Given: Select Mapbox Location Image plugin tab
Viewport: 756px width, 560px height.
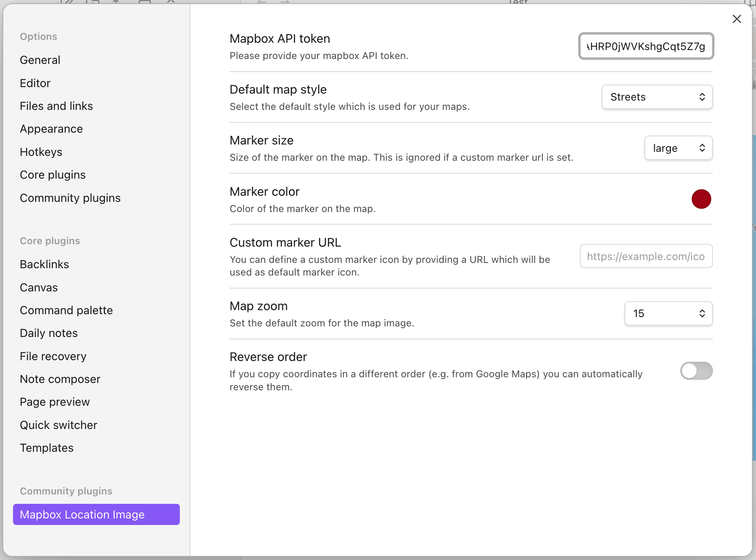Looking at the screenshot, I should pos(96,514).
